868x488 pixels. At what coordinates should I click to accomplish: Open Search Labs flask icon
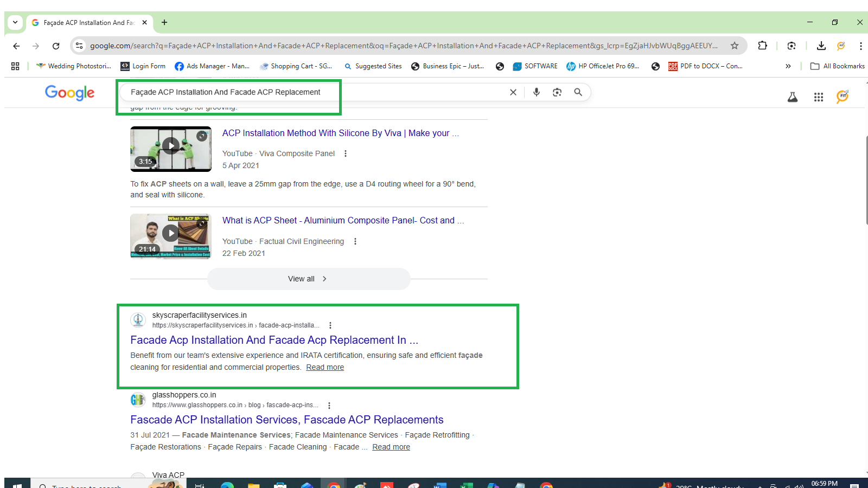793,97
